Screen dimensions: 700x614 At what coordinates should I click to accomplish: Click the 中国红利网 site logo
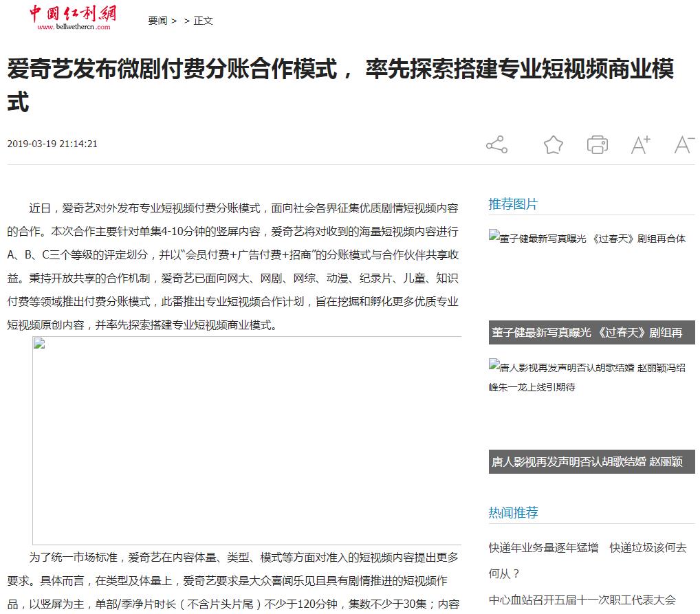[73, 18]
